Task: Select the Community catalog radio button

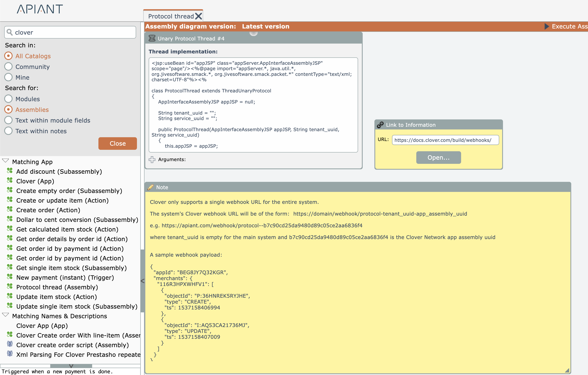Action: tap(9, 67)
